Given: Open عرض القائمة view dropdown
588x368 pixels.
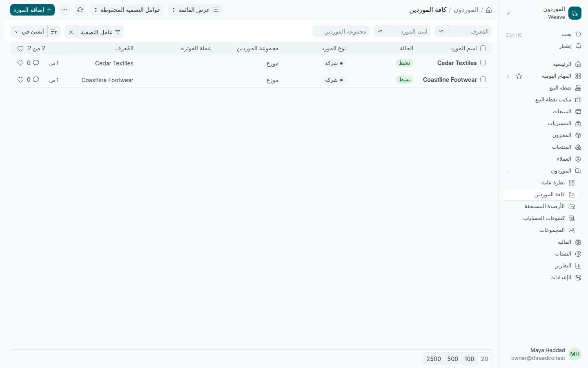Looking at the screenshot, I should click(195, 10).
